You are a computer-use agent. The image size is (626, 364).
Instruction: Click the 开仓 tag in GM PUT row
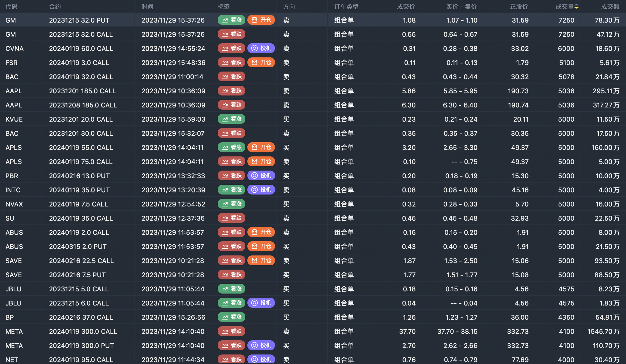(x=261, y=20)
